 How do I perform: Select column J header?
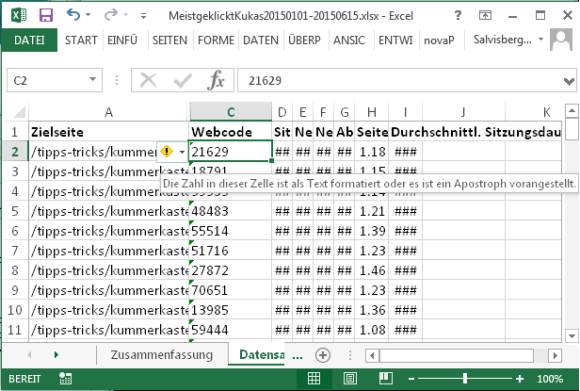pos(463,112)
